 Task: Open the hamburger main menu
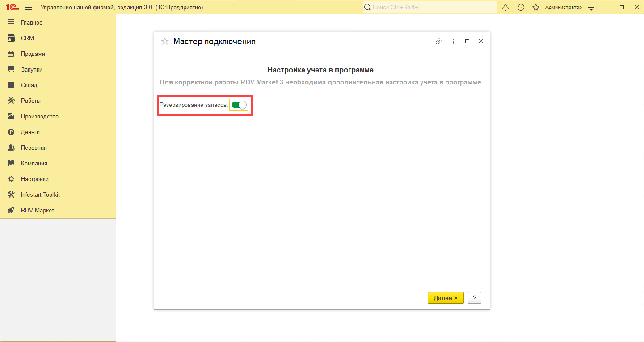point(29,7)
